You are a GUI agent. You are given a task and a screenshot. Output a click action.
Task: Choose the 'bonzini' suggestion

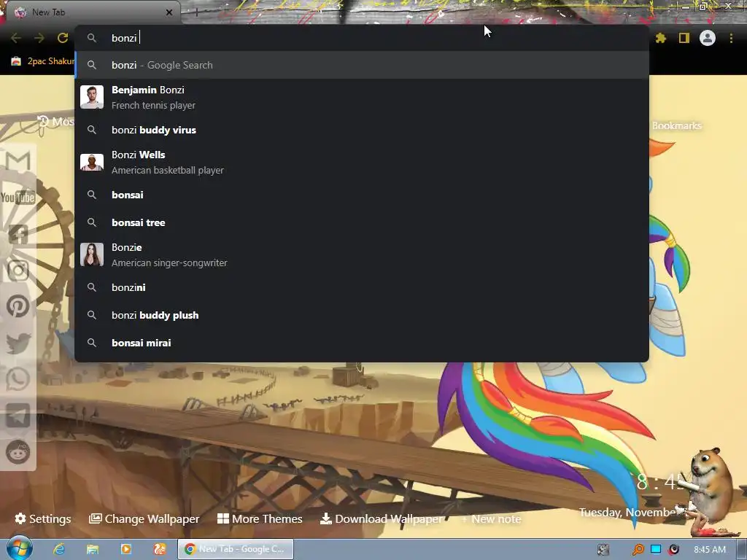click(x=362, y=287)
